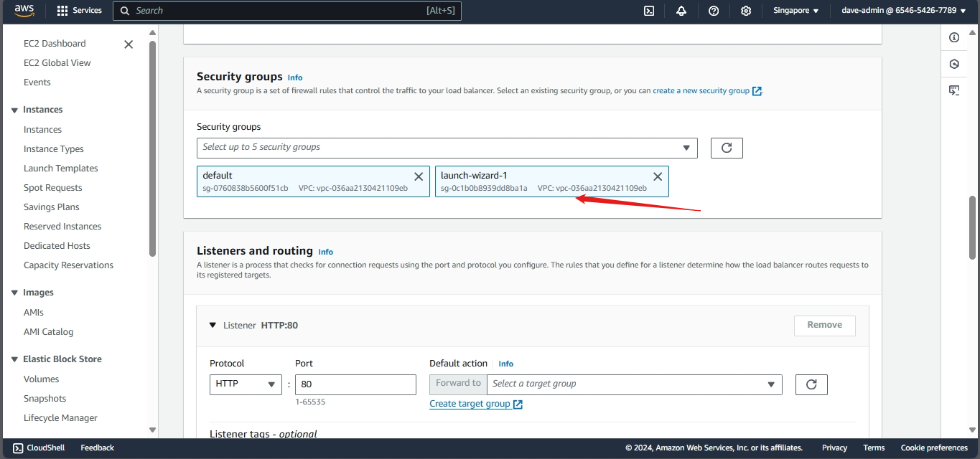This screenshot has width=980, height=459.
Task: Click the AWS logo home icon
Action: coord(24,11)
